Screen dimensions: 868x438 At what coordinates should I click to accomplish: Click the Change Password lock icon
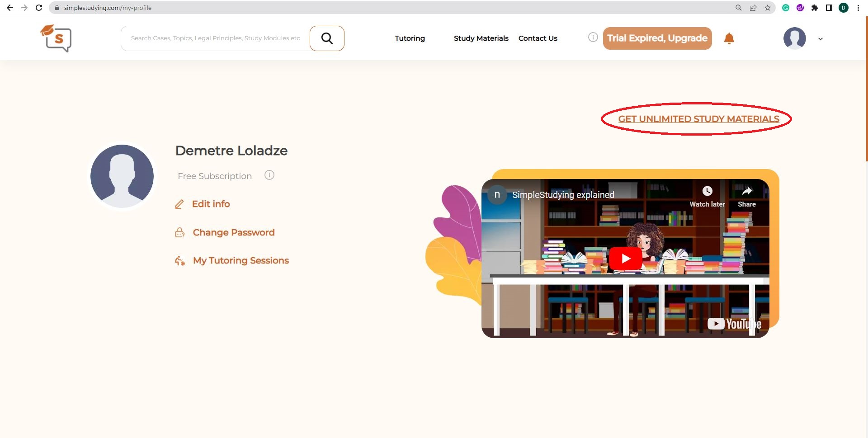tap(179, 232)
